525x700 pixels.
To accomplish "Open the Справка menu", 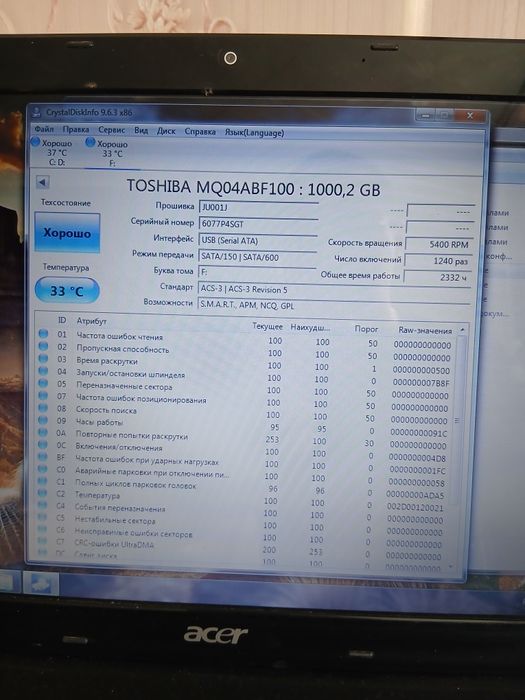I will tap(200, 132).
